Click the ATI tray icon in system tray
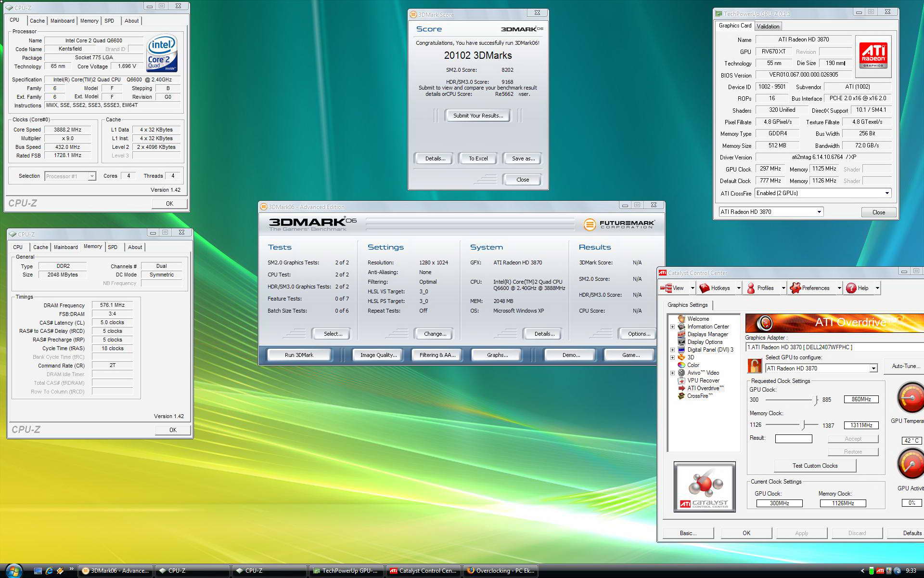 pyautogui.click(x=880, y=571)
